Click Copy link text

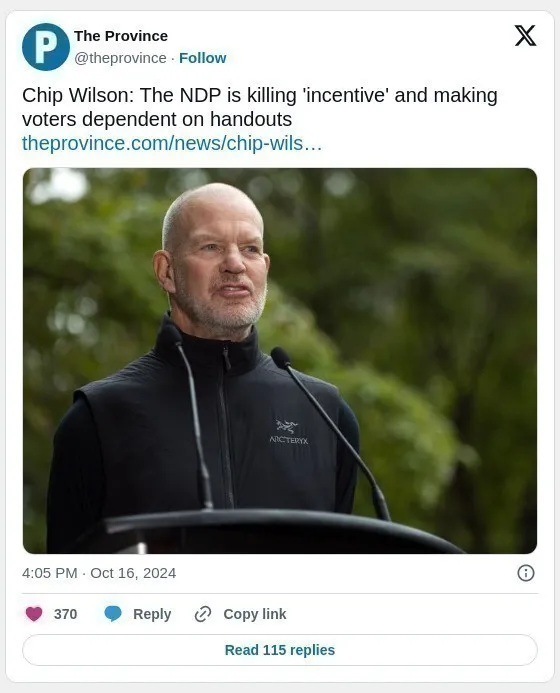point(255,614)
